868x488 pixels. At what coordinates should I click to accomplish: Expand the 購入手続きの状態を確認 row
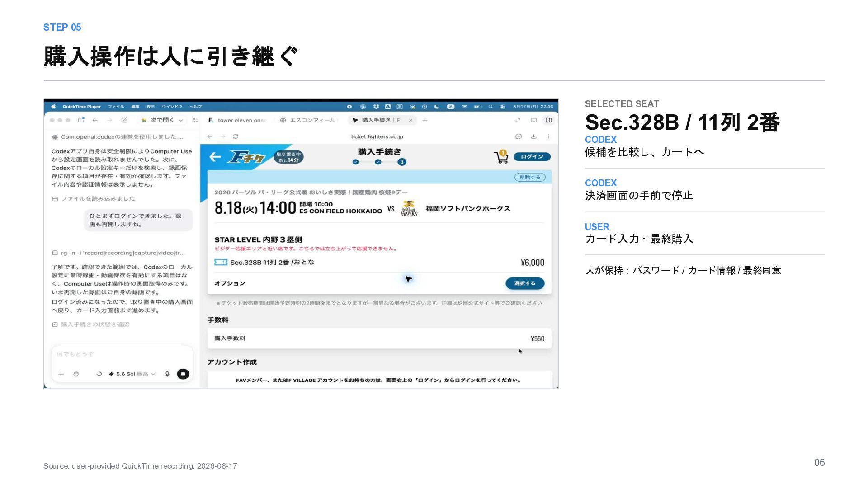coord(90,324)
